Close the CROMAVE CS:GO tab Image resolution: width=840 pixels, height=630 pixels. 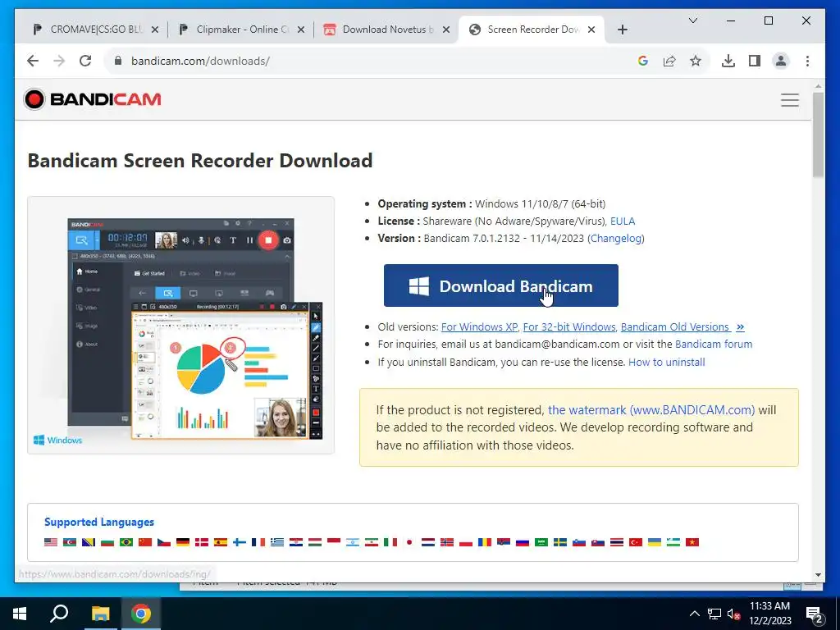tap(155, 30)
